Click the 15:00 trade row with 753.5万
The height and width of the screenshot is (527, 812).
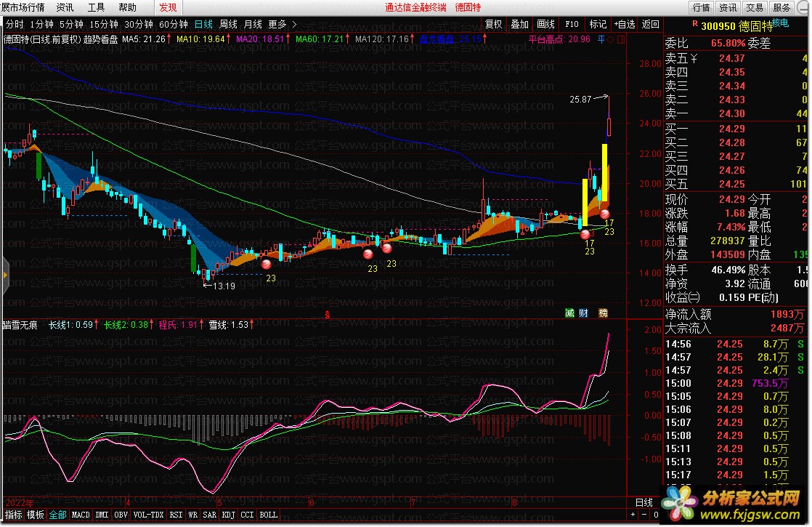pyautogui.click(x=735, y=384)
